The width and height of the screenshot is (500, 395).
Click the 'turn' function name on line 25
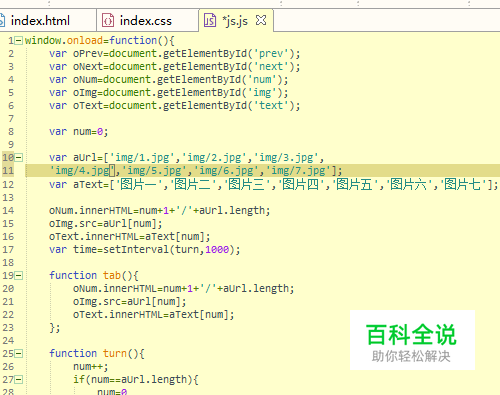click(x=115, y=353)
